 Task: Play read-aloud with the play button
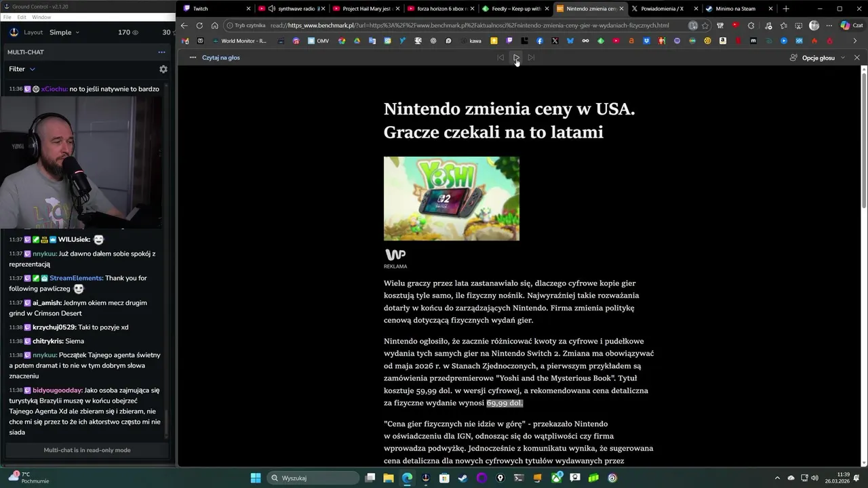coord(516,58)
